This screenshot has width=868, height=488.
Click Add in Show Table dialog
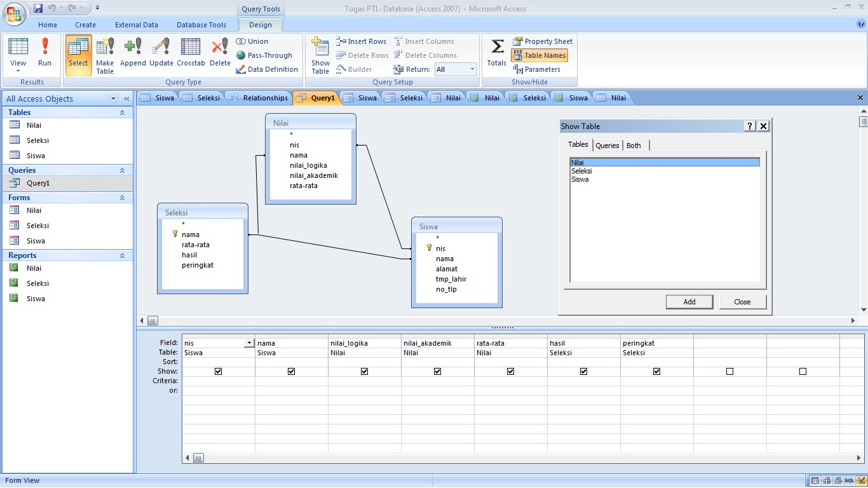[689, 302]
